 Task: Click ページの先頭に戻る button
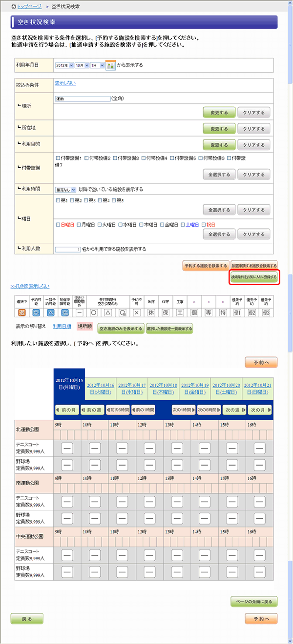[x=254, y=601]
